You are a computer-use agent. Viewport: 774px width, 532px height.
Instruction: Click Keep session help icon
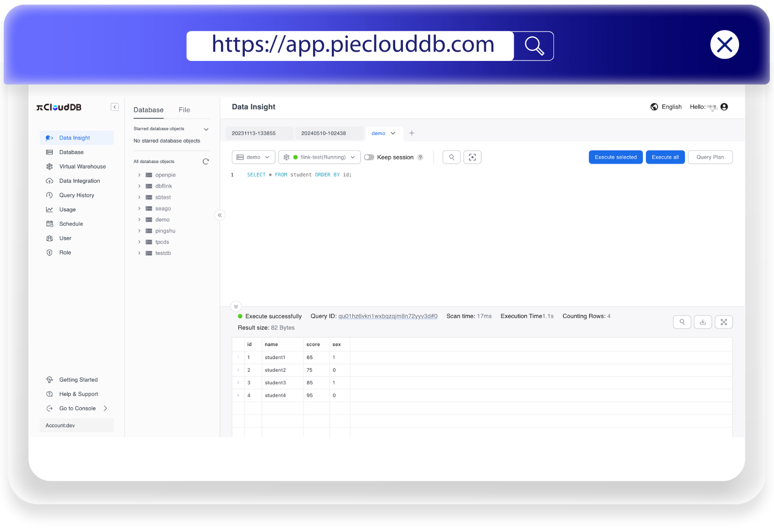[420, 157]
